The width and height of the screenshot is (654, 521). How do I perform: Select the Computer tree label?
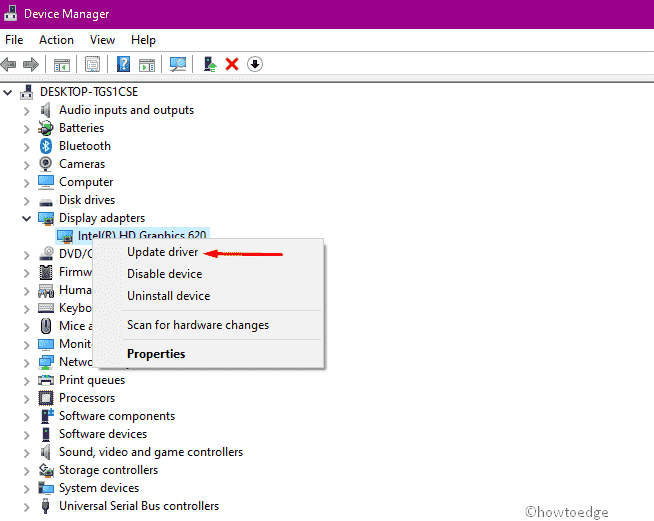click(86, 182)
